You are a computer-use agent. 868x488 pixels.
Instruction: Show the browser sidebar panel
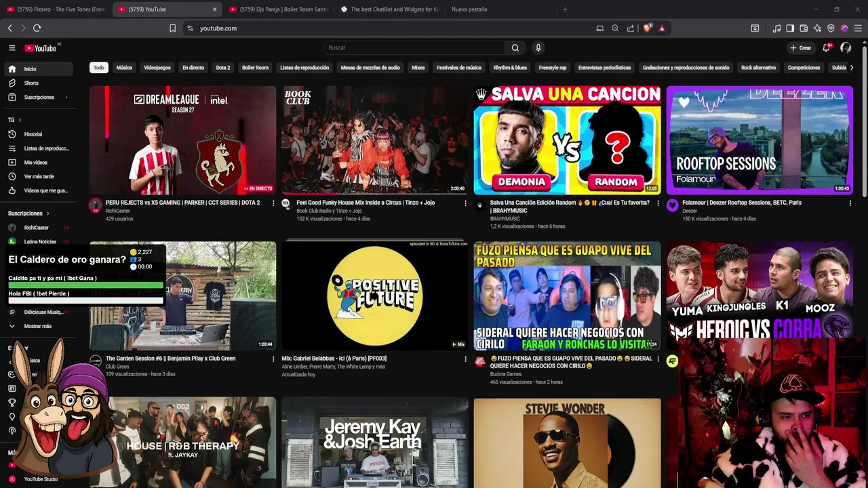tap(790, 28)
